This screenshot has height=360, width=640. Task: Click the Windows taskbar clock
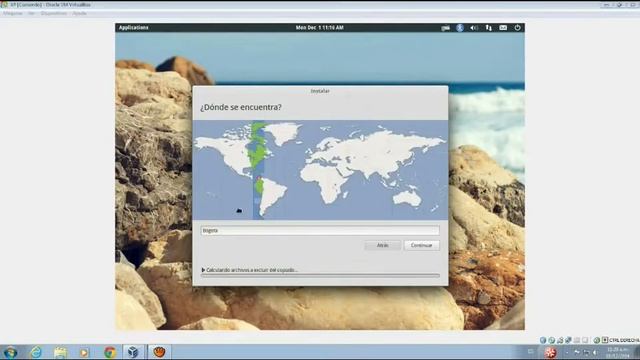click(x=618, y=353)
